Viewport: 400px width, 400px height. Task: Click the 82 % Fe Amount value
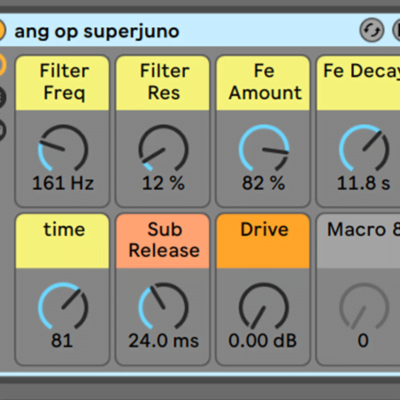(263, 183)
